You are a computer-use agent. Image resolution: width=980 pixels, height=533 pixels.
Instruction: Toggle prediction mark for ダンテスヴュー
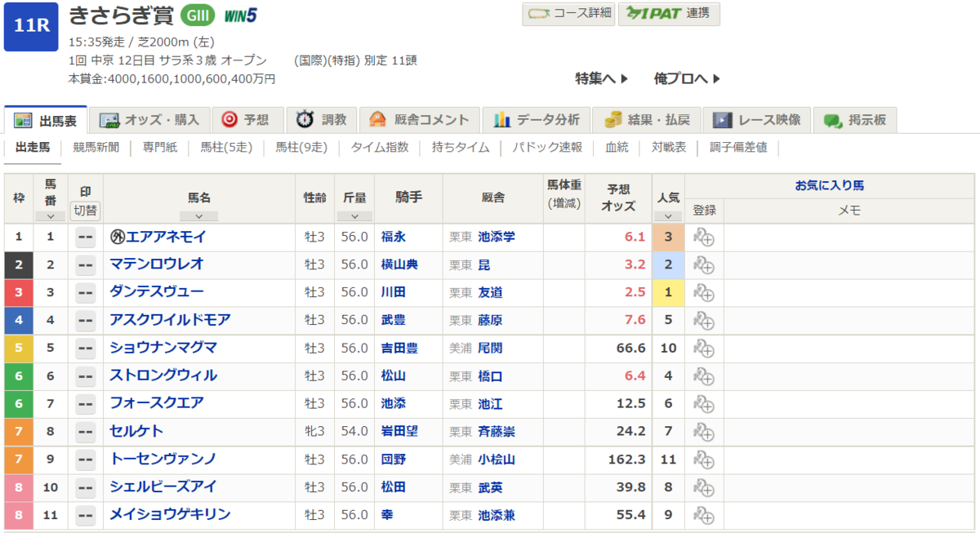point(86,293)
